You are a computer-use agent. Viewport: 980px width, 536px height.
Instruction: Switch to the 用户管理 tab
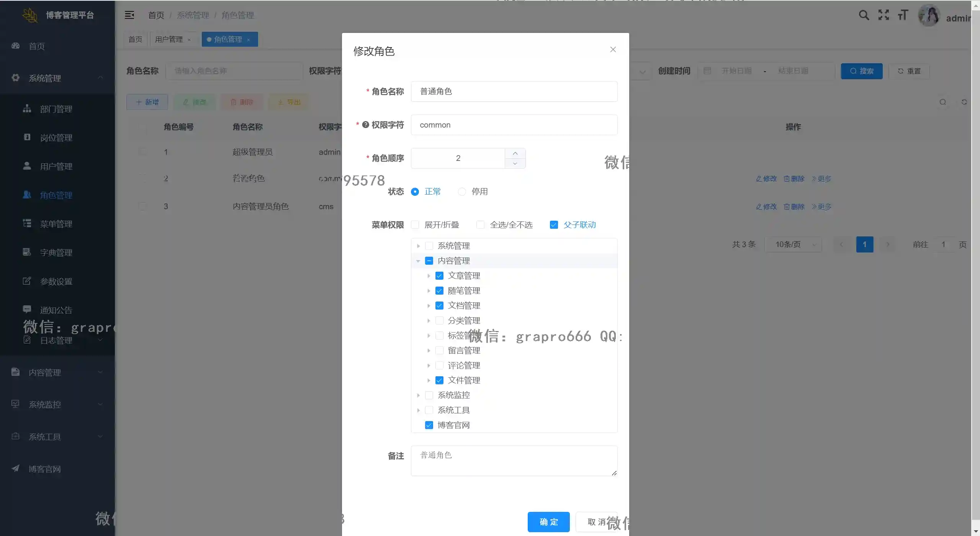(169, 39)
